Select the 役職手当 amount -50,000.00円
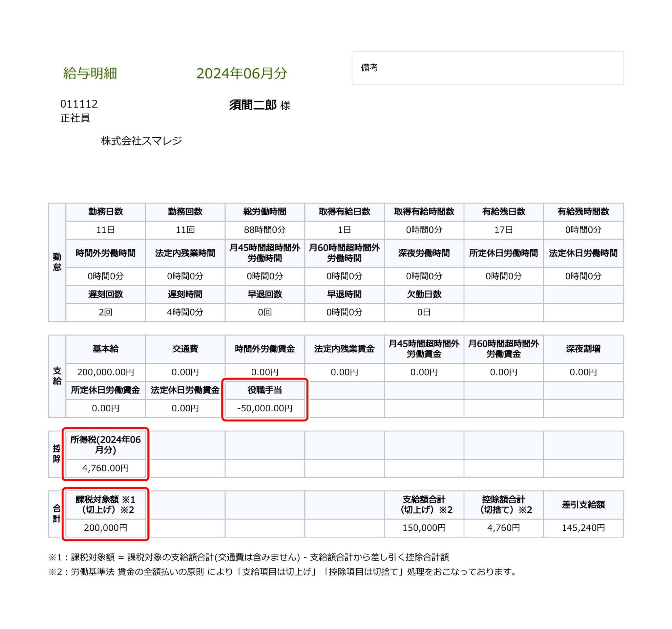This screenshot has width=672, height=629. pyautogui.click(x=265, y=408)
